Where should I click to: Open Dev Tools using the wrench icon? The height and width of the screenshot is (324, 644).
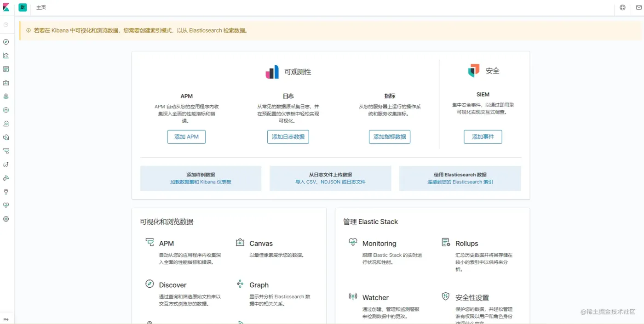(x=6, y=192)
